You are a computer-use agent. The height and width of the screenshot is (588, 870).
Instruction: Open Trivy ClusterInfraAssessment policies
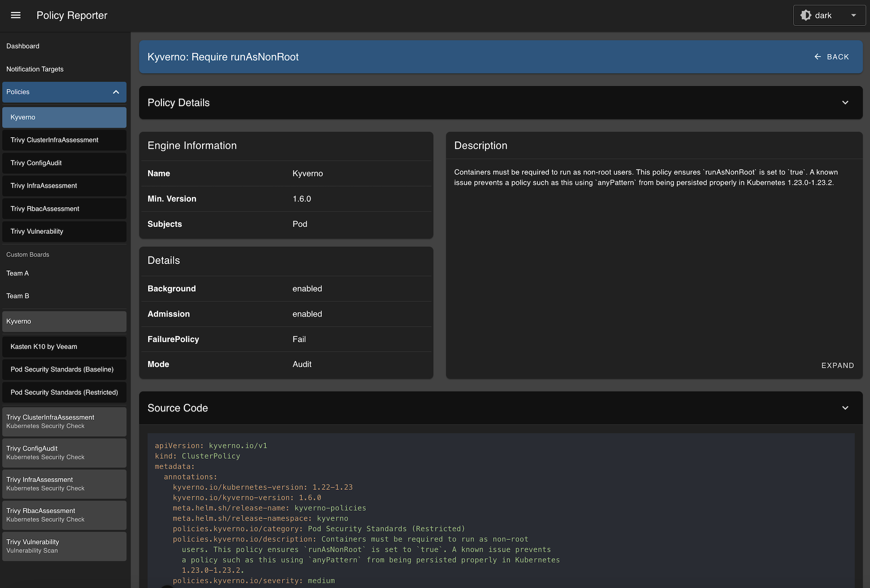click(64, 140)
